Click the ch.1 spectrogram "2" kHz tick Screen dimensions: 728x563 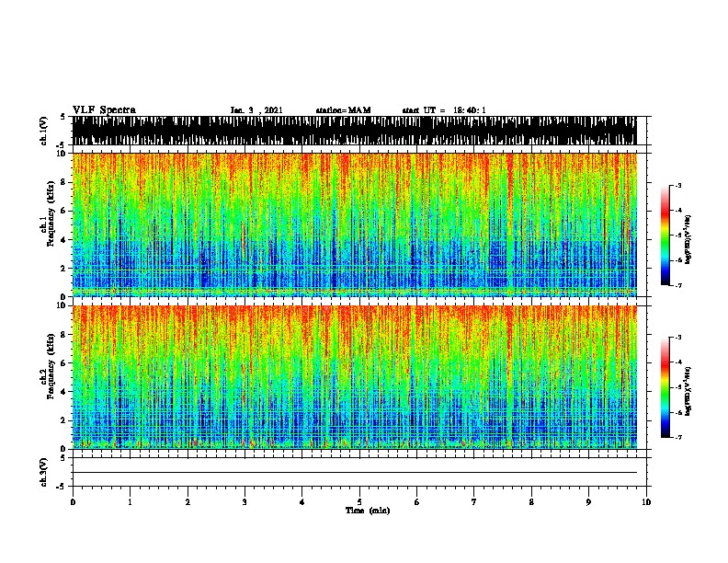coord(64,269)
